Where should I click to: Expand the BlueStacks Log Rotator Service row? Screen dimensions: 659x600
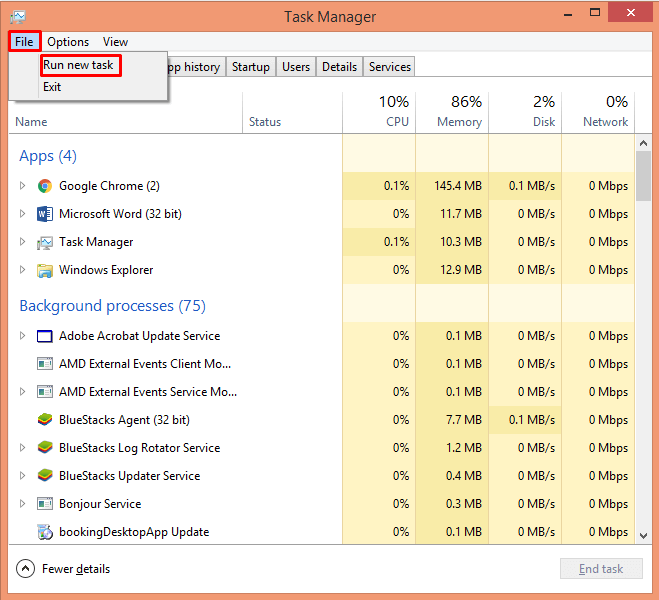tap(23, 448)
